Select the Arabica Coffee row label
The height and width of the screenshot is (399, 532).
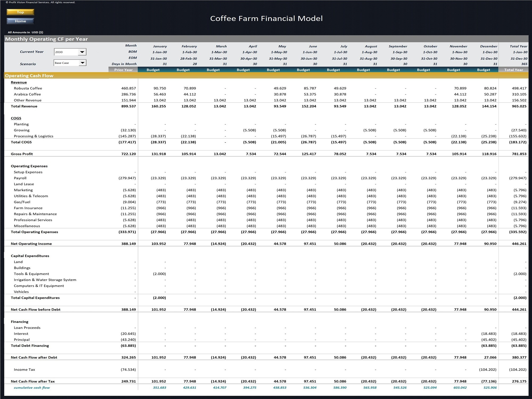(27, 94)
